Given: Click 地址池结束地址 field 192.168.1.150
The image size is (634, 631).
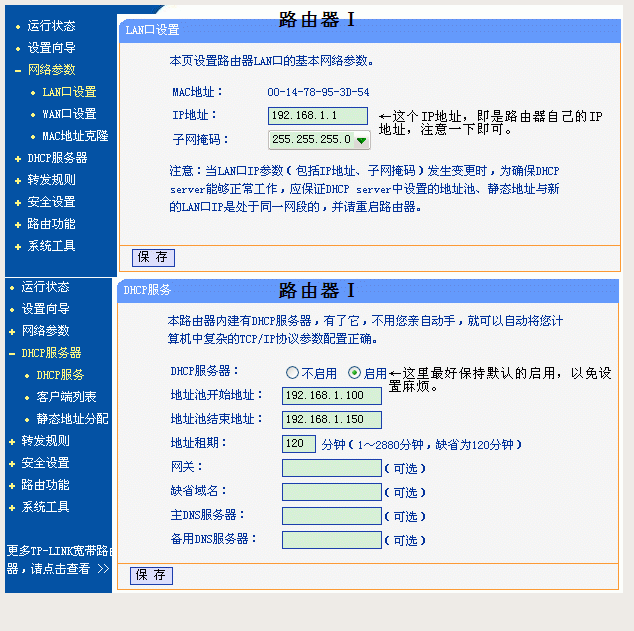Looking at the screenshot, I should coord(332,420).
